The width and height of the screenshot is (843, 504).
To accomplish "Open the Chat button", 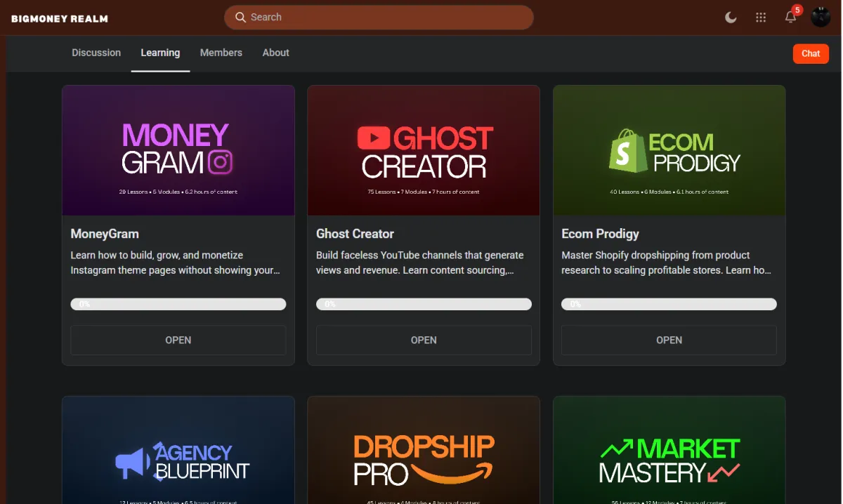I will point(811,53).
